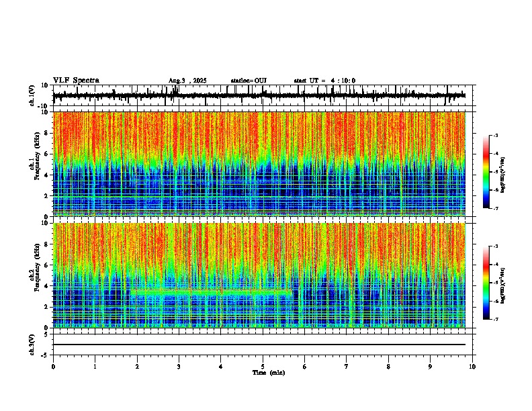
Task: Click the "2" kHz tick on ch.2 spectrogram
Action: pyautogui.click(x=47, y=307)
